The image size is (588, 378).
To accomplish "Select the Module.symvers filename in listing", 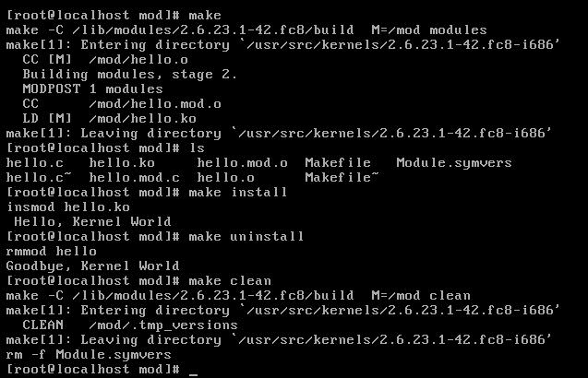I will 454,163.
